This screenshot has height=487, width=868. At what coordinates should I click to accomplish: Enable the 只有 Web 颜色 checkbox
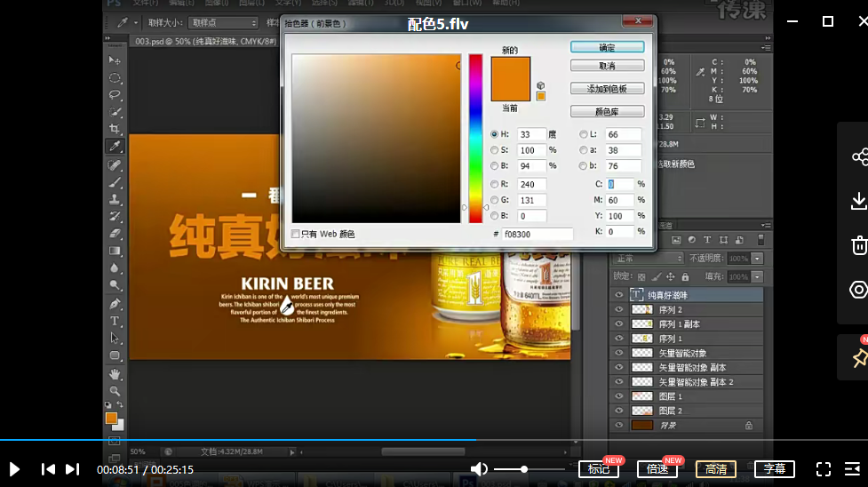tap(296, 234)
